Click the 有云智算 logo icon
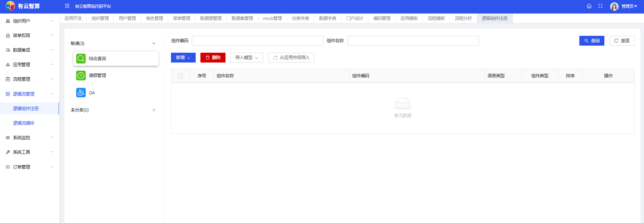Viewport: 644px width, 223px height. [10, 6]
